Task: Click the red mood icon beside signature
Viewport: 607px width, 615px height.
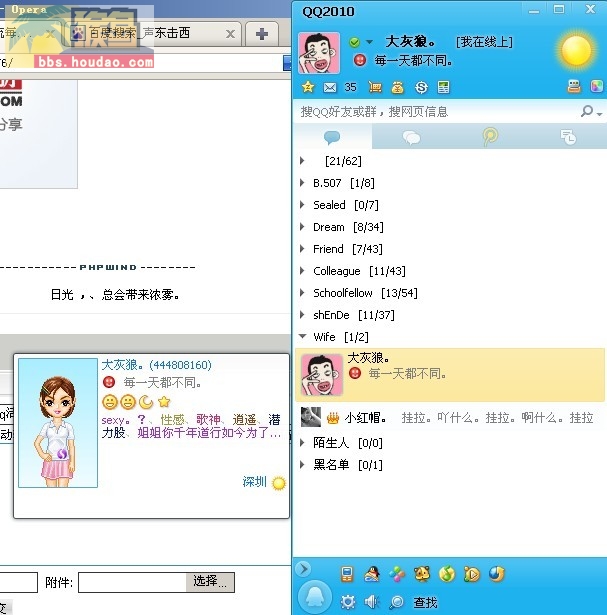Action: [x=360, y=60]
